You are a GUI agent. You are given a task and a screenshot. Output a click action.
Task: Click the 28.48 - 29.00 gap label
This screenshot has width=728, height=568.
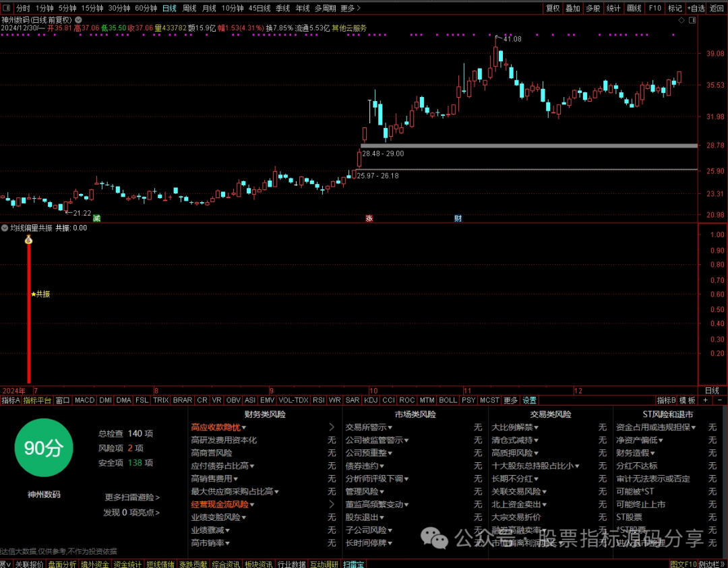coord(383,154)
